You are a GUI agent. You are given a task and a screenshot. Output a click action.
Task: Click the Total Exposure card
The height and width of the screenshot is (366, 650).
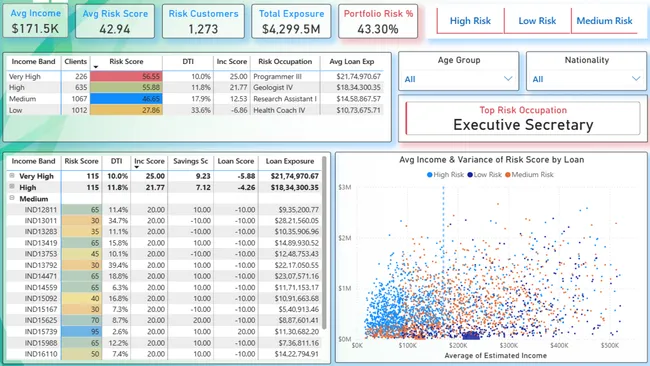click(291, 21)
